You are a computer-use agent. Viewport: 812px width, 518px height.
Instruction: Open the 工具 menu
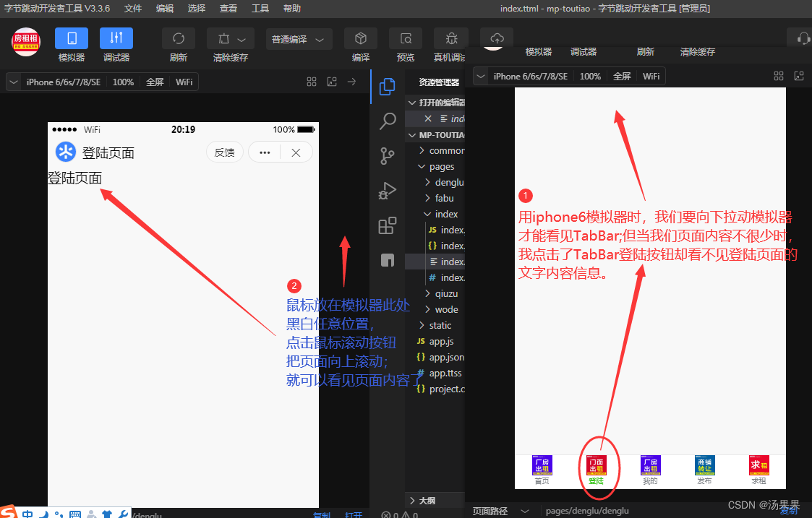pos(260,8)
